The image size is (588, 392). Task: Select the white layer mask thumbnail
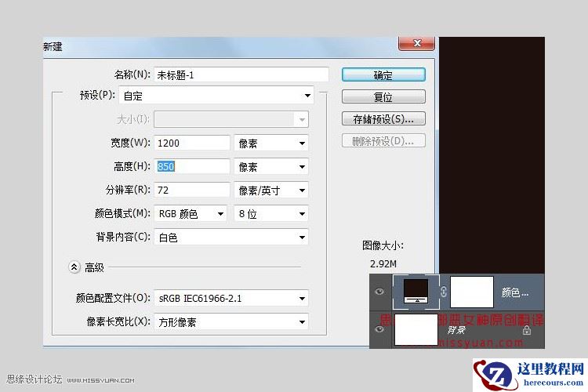coord(471,292)
